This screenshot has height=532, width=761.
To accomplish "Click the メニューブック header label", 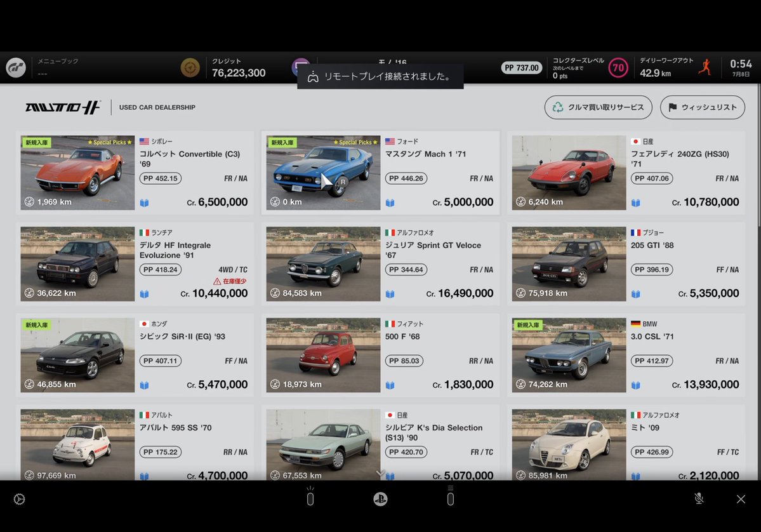I will coord(58,61).
